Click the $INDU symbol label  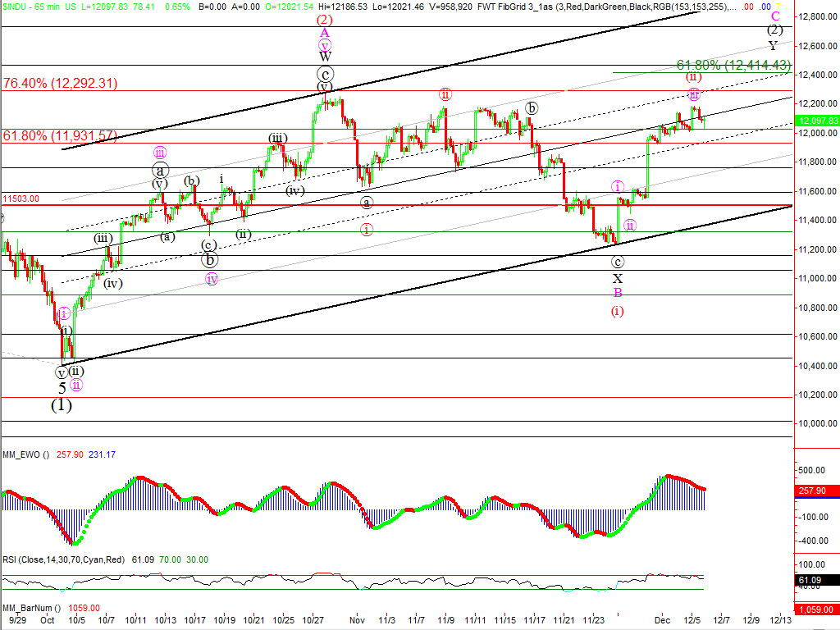click(16, 6)
